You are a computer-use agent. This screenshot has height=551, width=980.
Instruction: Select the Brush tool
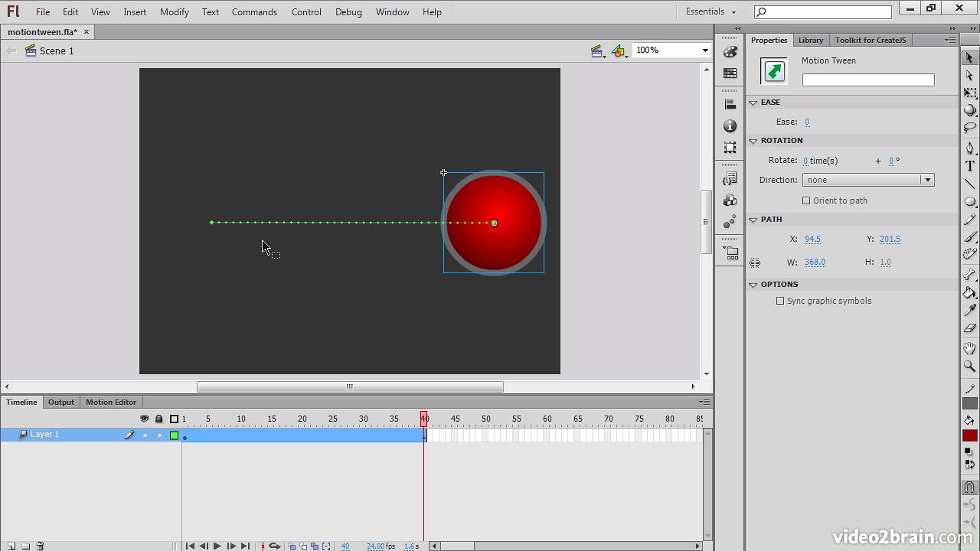coord(969,236)
